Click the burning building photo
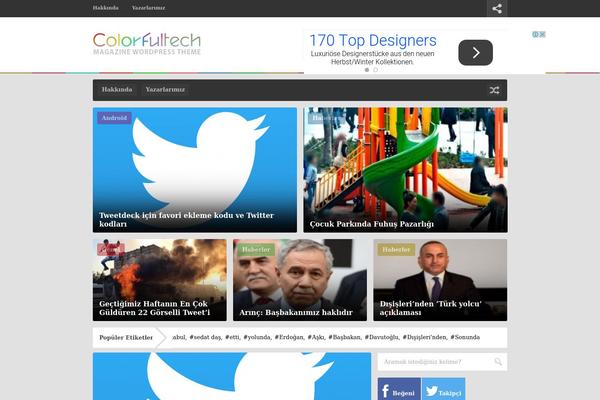 click(160, 280)
